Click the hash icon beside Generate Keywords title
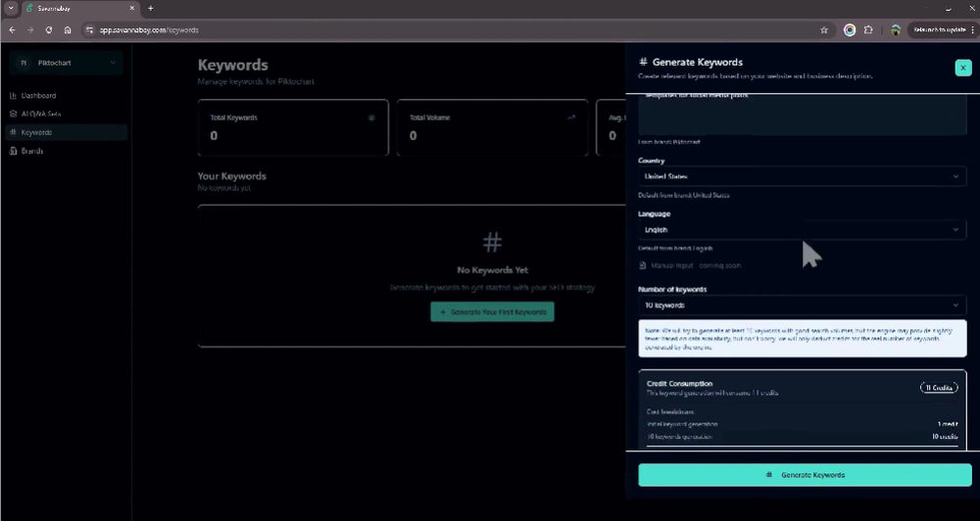Image resolution: width=980 pixels, height=521 pixels. 643,62
